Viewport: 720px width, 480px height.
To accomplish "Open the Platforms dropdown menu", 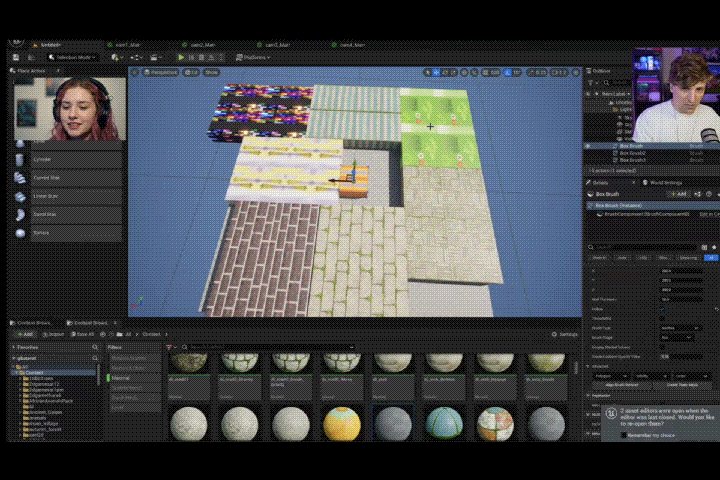I will pyautogui.click(x=251, y=58).
